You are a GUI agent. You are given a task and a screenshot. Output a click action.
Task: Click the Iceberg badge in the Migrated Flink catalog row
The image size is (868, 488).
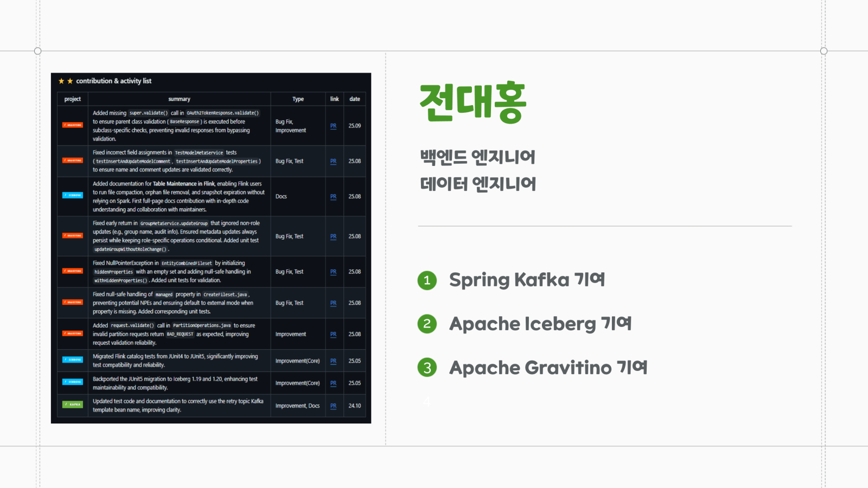pyautogui.click(x=72, y=359)
